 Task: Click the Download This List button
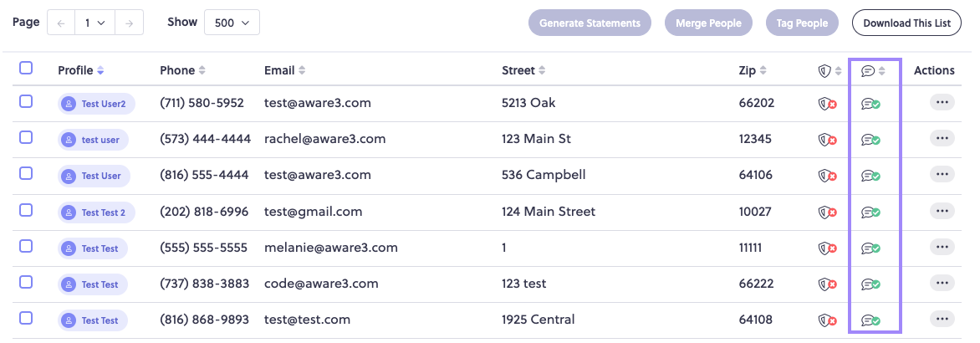[907, 23]
